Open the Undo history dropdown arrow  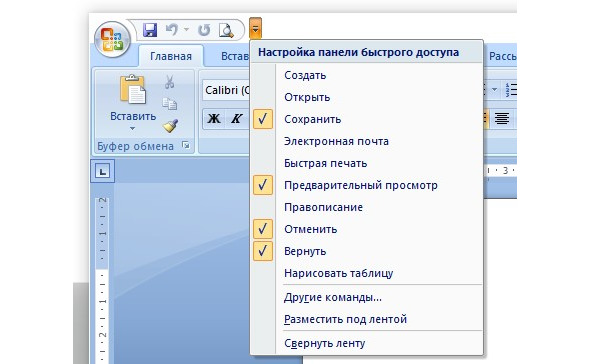(186, 29)
